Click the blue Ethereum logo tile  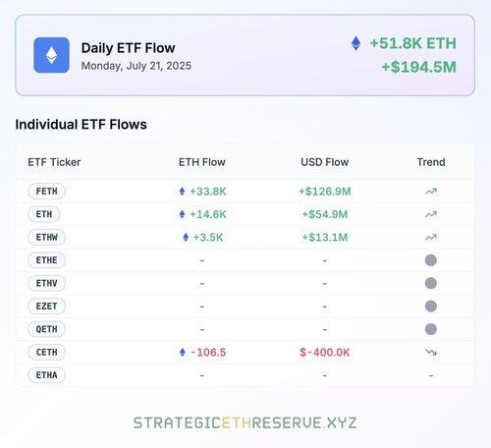pos(51,55)
